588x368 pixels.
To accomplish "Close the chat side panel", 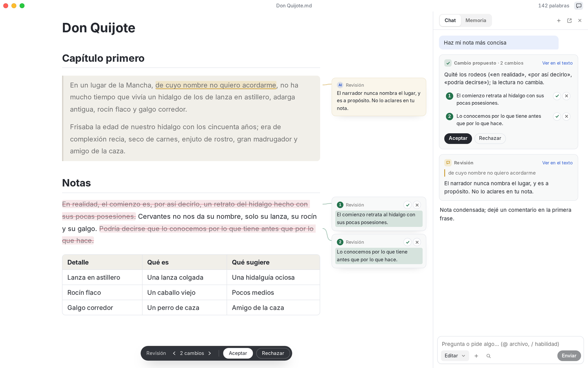I will pos(580,20).
